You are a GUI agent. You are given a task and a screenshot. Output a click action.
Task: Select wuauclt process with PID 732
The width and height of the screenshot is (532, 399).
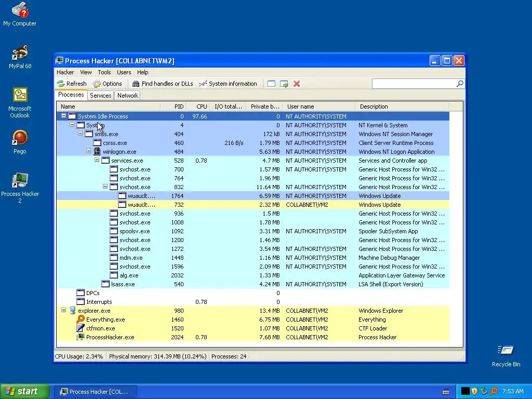[x=253, y=205]
